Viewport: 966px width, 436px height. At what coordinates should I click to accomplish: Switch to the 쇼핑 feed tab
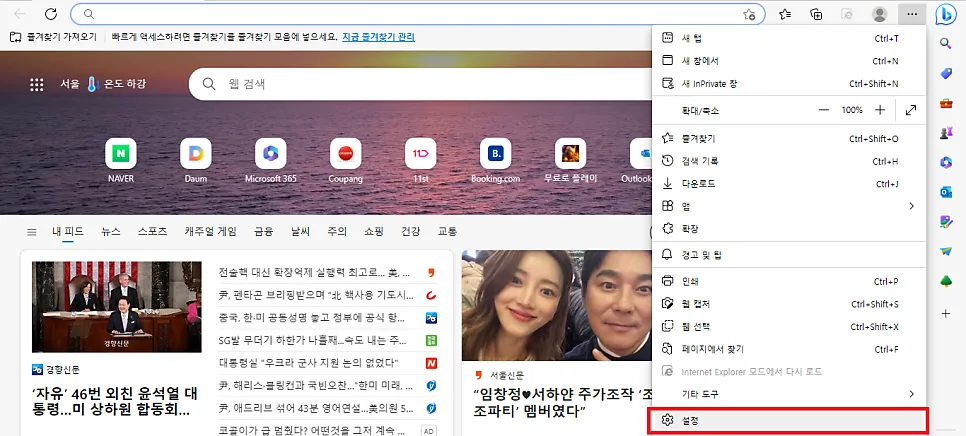(373, 232)
